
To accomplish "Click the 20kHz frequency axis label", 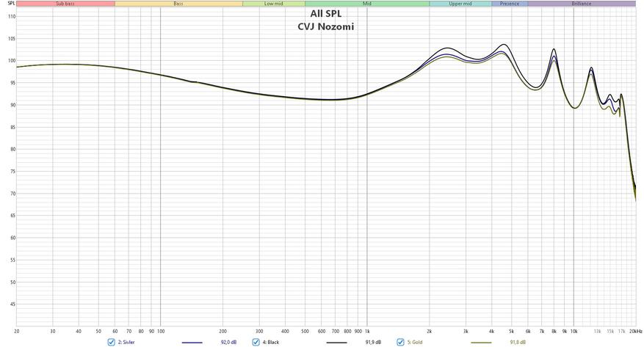I will pos(634,331).
